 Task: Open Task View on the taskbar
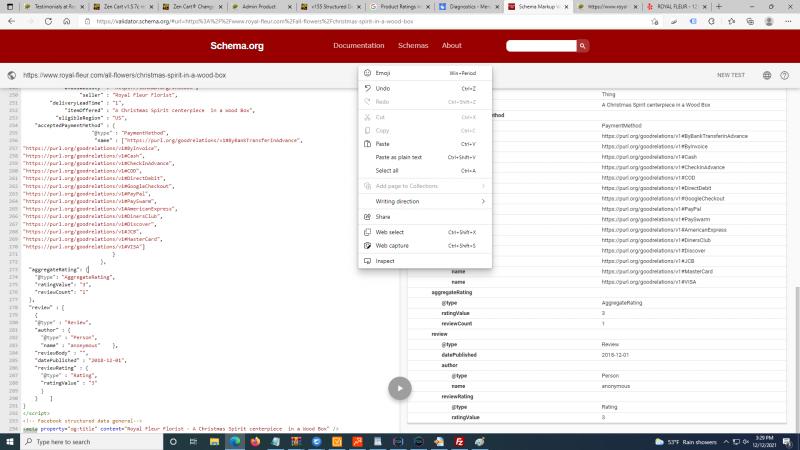193,442
